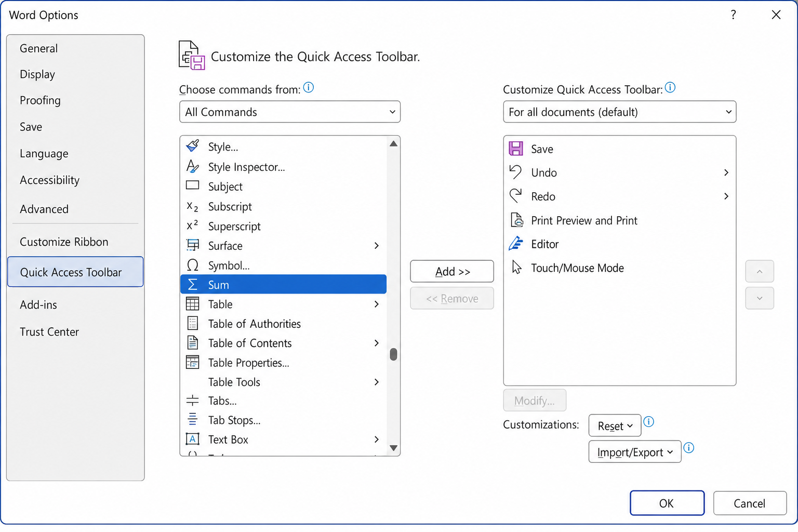Open the Trust Center page
798x532 pixels.
pyautogui.click(x=75, y=331)
